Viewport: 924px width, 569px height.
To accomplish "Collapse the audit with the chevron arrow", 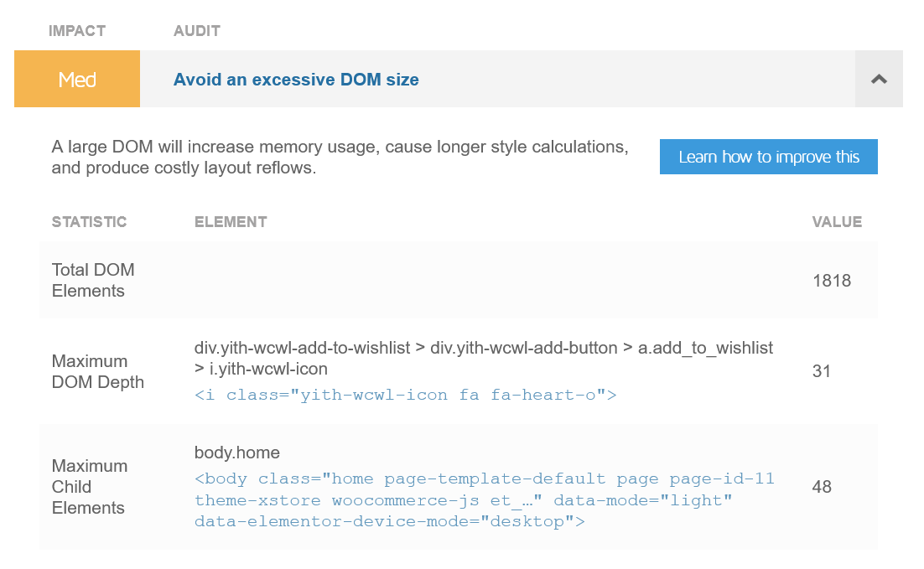I will (879, 79).
